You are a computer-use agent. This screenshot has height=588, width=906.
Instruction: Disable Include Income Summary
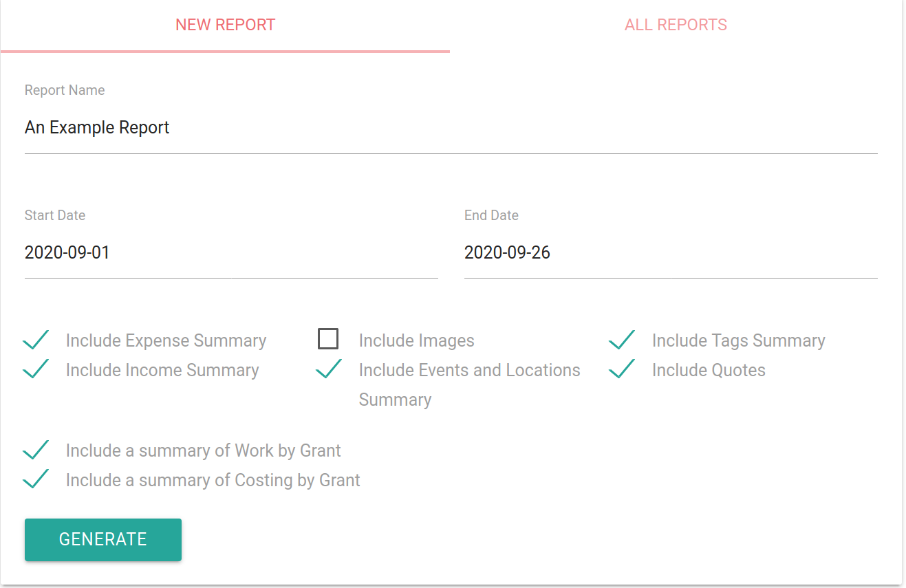click(x=36, y=369)
